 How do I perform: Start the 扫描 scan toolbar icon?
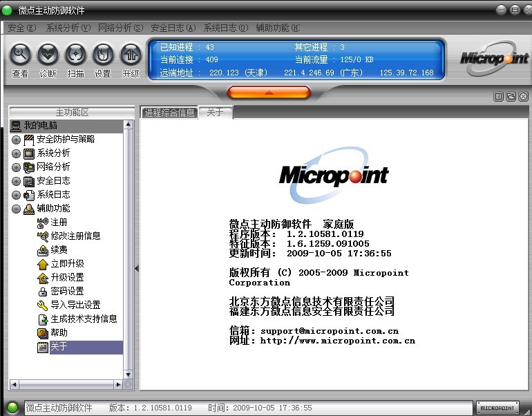[76, 55]
